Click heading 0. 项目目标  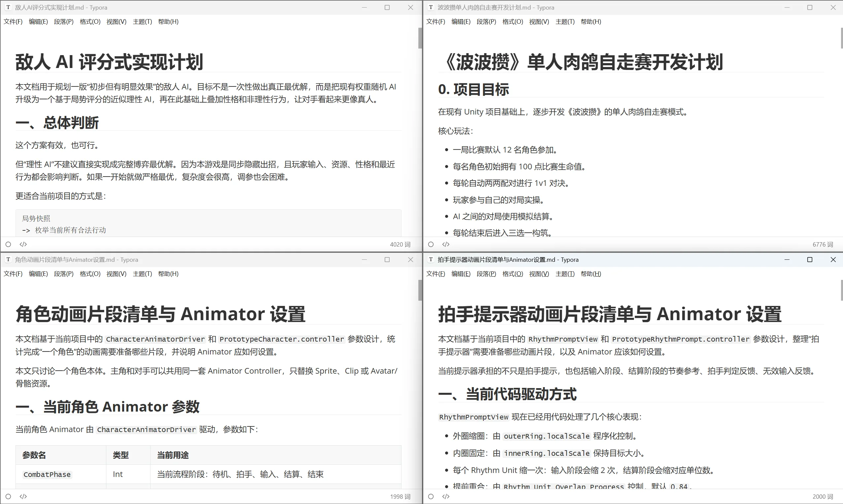473,89
